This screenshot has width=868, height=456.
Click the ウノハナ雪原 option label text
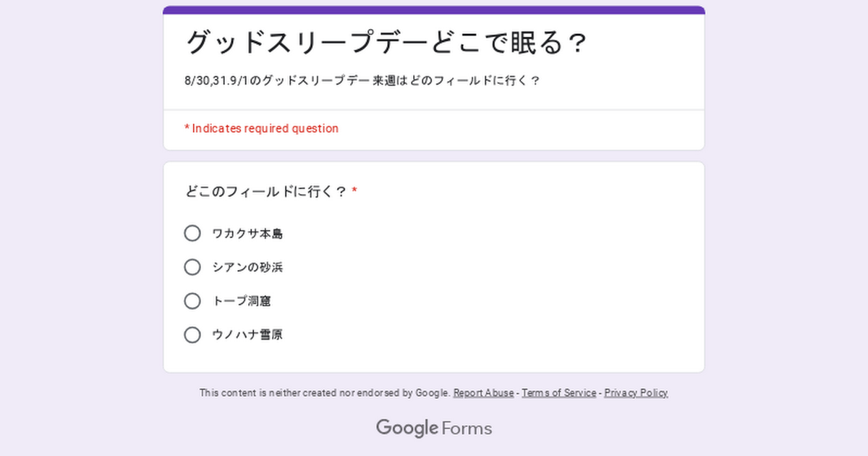point(247,335)
